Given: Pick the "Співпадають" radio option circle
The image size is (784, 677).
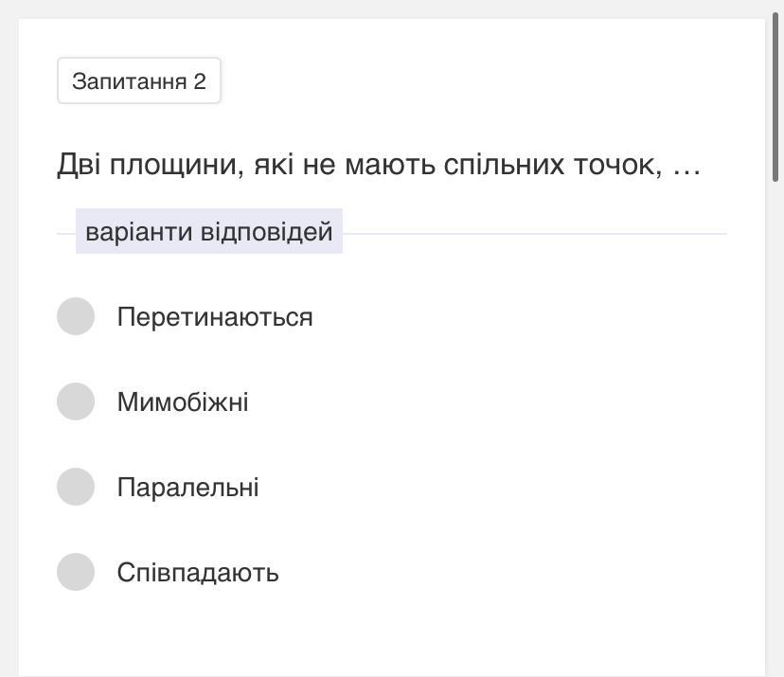Looking at the screenshot, I should [76, 572].
